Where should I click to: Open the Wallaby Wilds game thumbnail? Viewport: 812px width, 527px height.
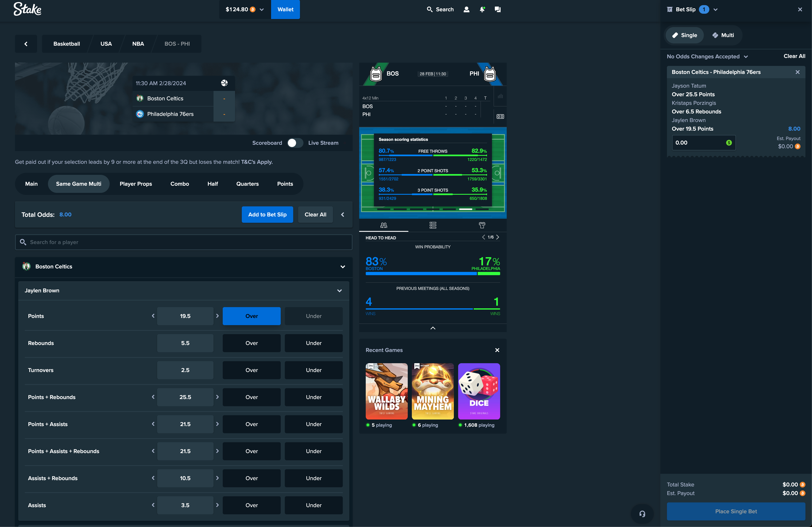(x=387, y=391)
